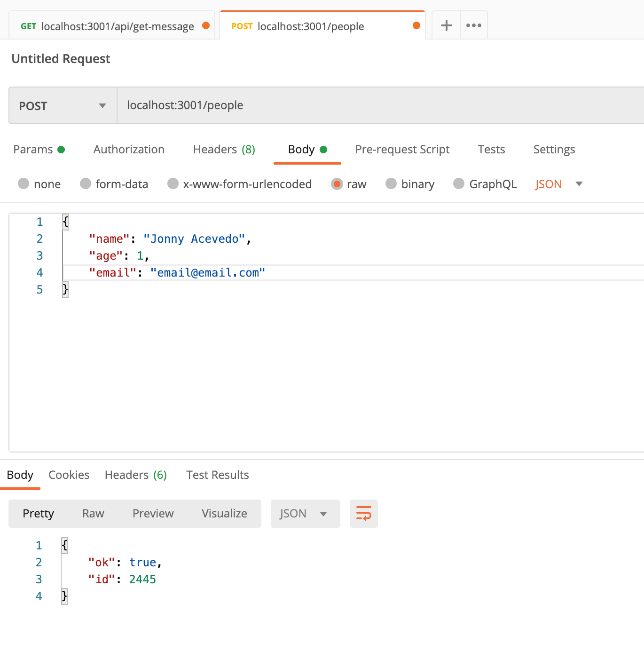The height and width of the screenshot is (667, 644).
Task: Switch response view to Preview
Action: pos(153,513)
